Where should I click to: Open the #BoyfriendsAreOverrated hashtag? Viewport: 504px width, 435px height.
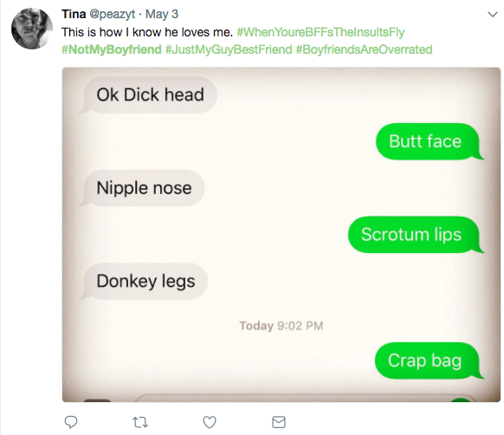(364, 49)
